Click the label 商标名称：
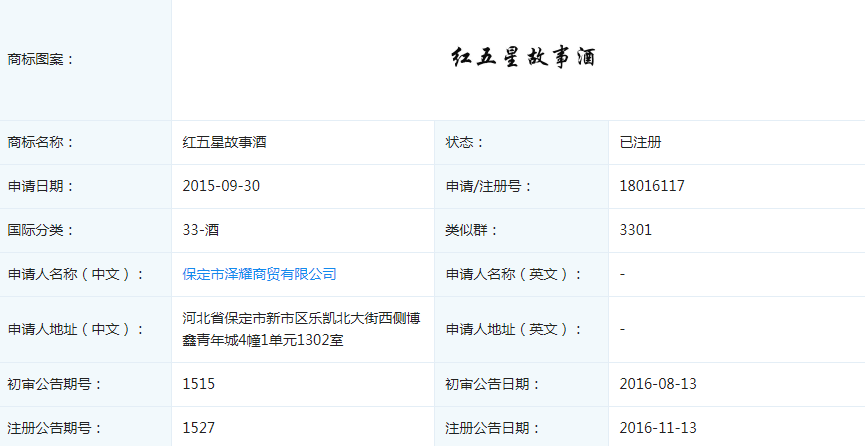This screenshot has height=446, width=865. coord(41,142)
